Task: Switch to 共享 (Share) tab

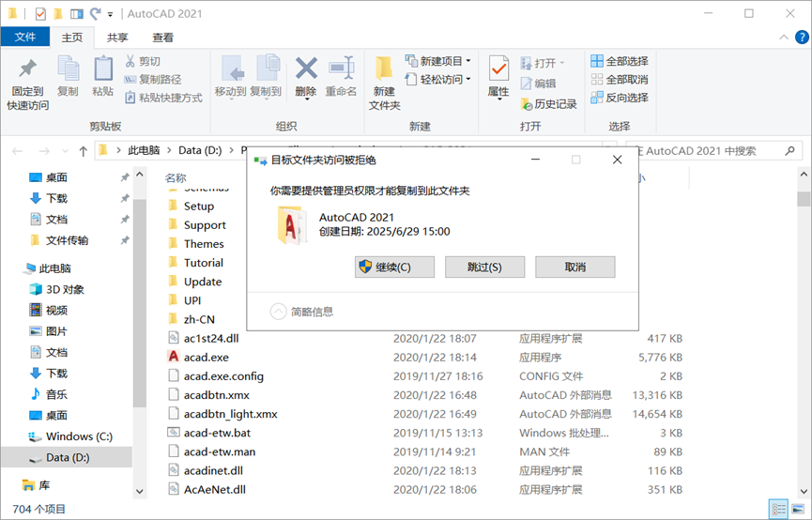Action: [x=117, y=38]
